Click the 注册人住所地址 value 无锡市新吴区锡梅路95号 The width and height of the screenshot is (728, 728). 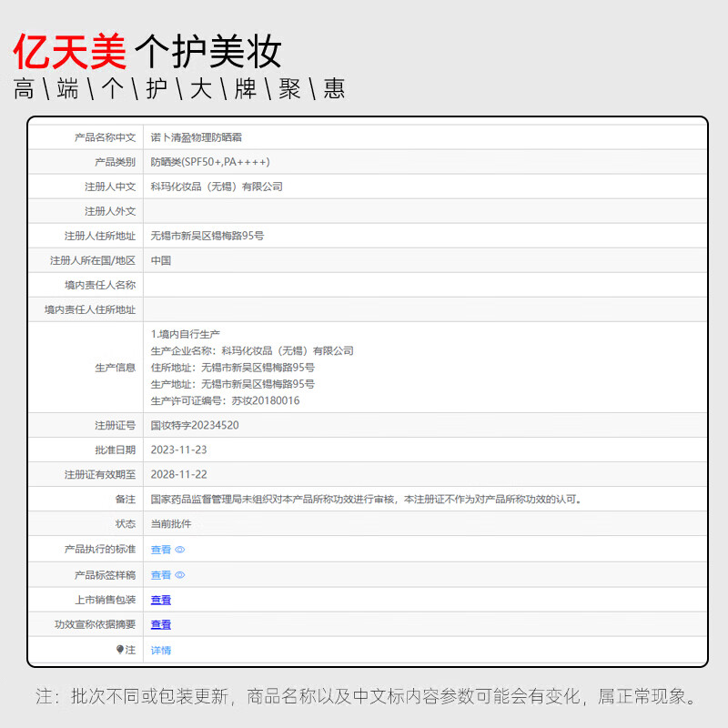(207, 236)
